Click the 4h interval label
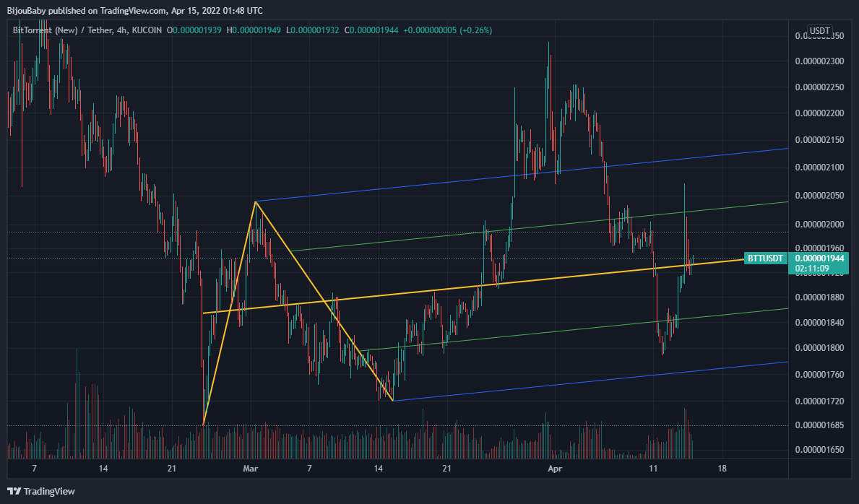Viewport: 859px width, 504px height. [122, 30]
